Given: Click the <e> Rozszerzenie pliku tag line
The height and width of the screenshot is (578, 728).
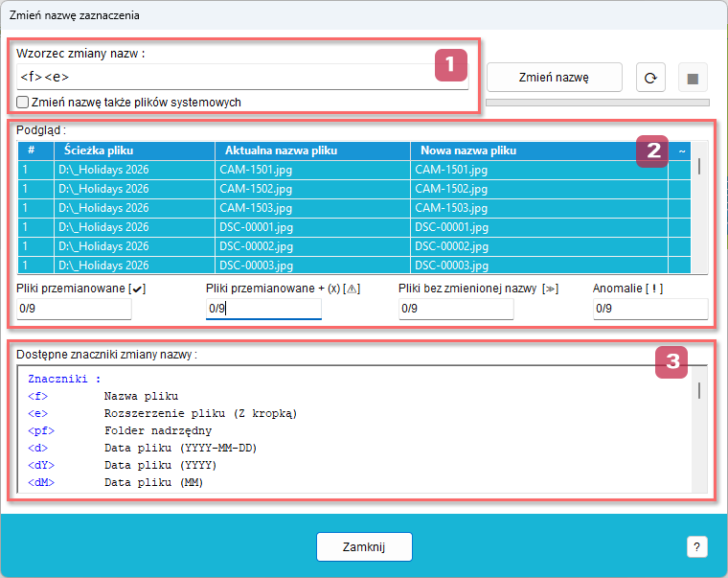Looking at the screenshot, I should pos(163,413).
